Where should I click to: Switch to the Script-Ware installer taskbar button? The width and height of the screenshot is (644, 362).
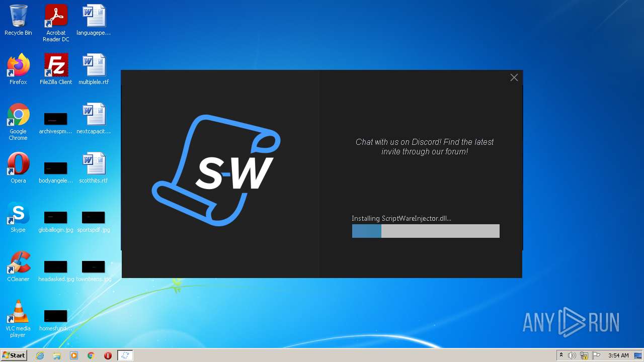(125, 355)
